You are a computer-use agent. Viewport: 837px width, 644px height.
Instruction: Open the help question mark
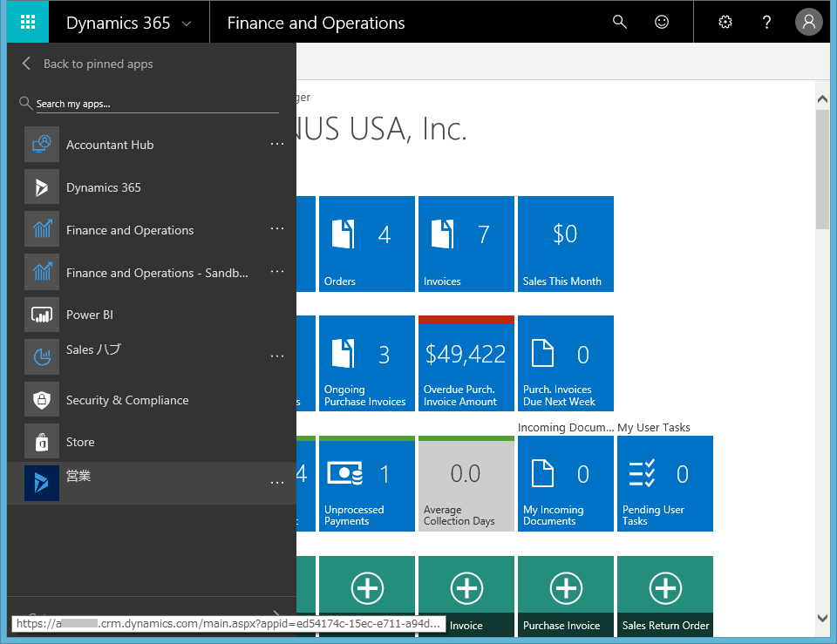click(x=766, y=22)
